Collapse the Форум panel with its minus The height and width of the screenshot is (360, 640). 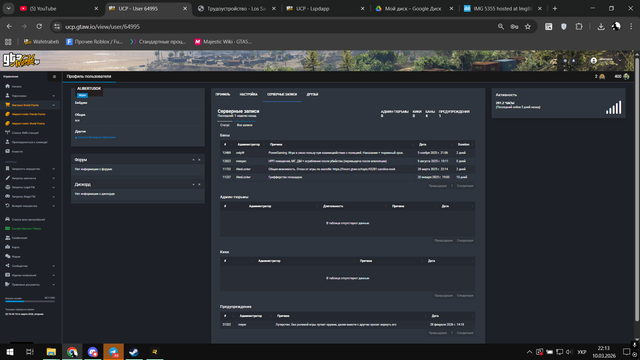(x=193, y=160)
